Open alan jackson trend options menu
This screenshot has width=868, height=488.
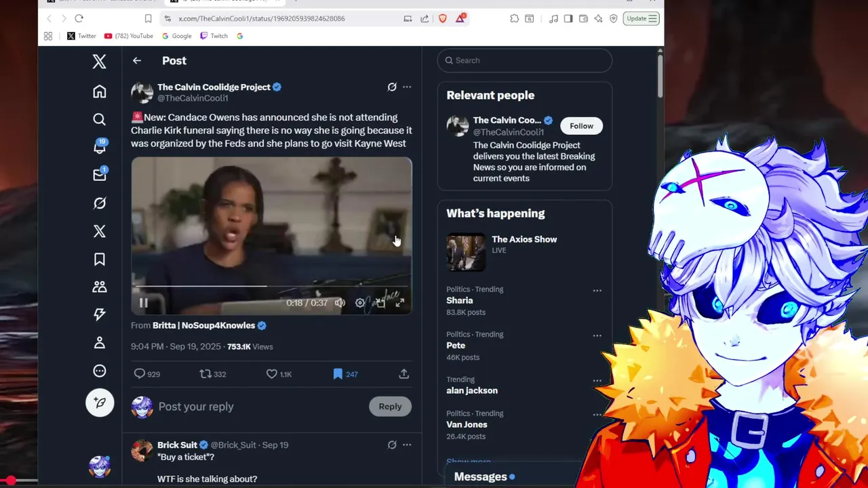[597, 380]
